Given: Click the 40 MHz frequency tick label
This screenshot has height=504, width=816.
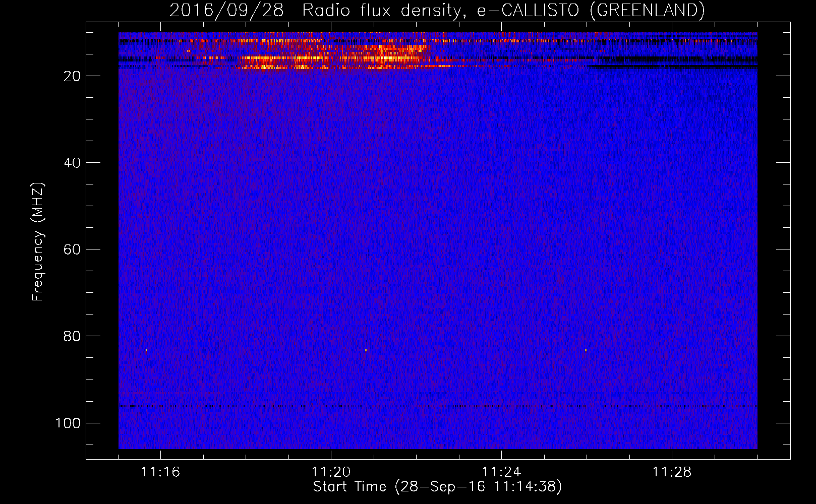Looking at the screenshot, I should (73, 163).
